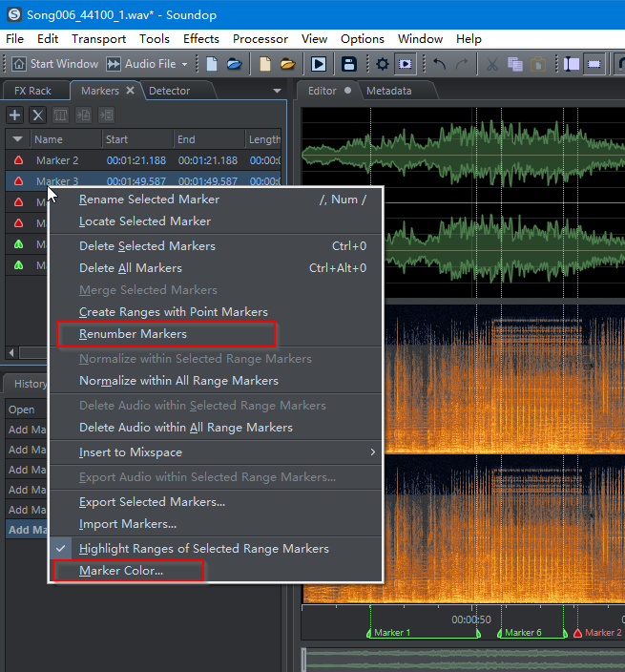This screenshot has height=672, width=625.
Task: Open the File menu
Action: coord(14,39)
